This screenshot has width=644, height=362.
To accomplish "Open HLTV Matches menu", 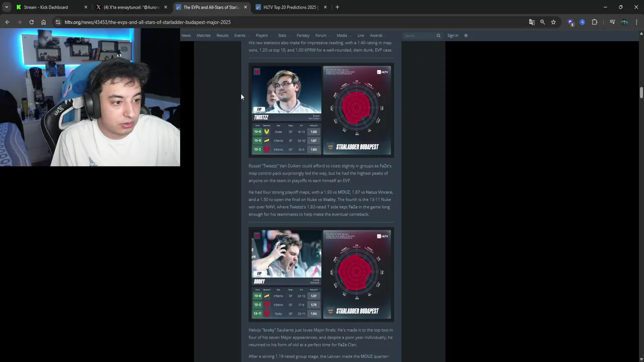I will click(203, 36).
